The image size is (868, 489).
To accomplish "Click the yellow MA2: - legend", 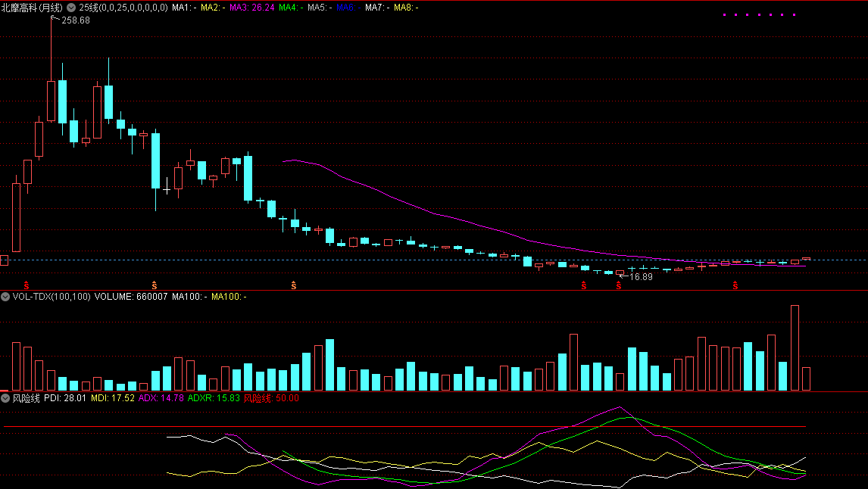I will click(x=213, y=8).
